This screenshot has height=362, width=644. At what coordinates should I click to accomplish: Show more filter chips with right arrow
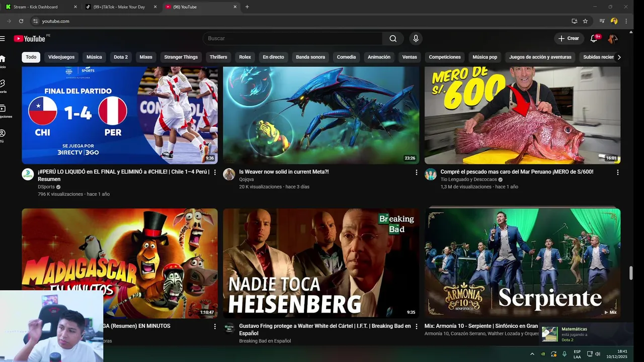pyautogui.click(x=619, y=57)
